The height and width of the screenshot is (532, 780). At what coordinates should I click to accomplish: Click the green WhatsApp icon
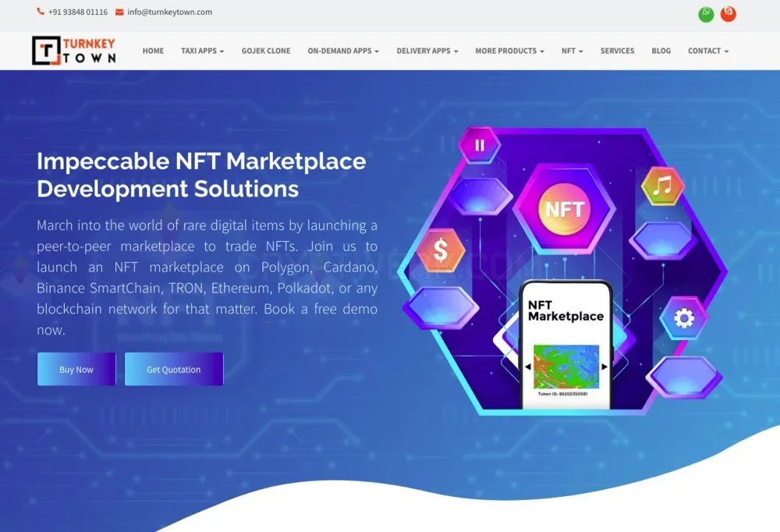pyautogui.click(x=706, y=14)
